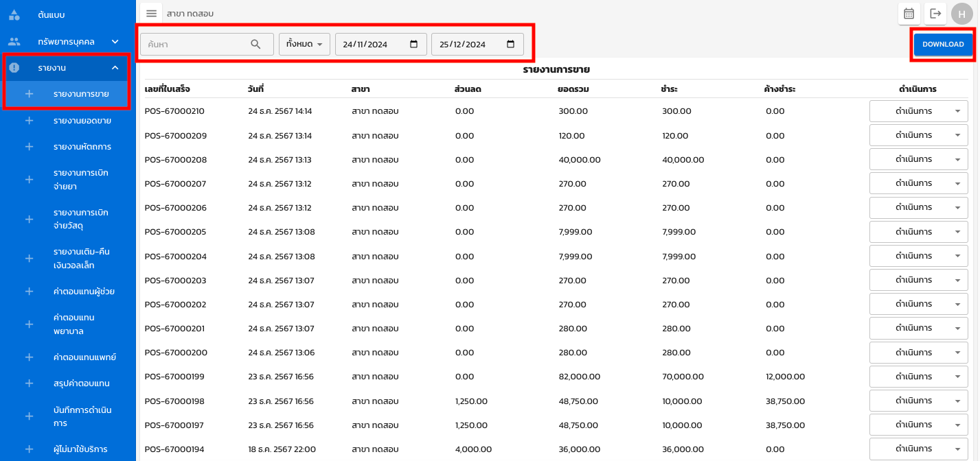980x461 pixels.
Task: Click the DOWNLOAD button
Action: 943,44
